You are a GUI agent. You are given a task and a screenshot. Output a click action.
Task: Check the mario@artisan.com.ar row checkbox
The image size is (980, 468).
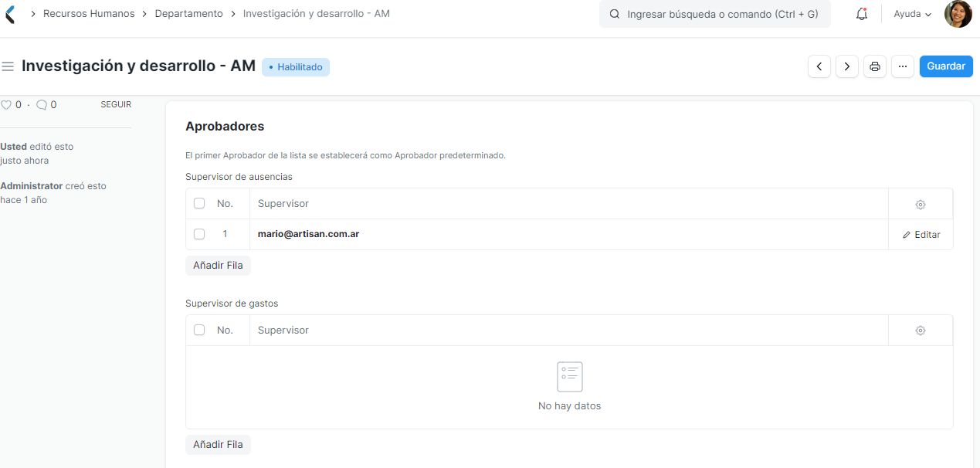199,234
